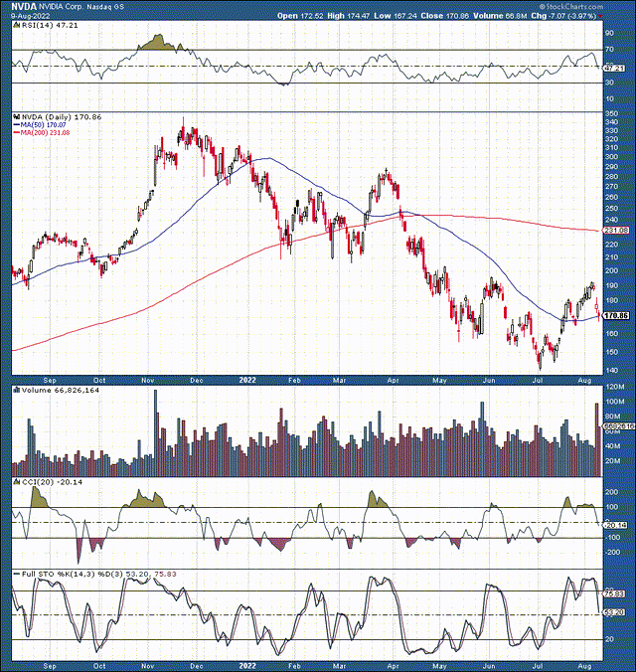The width and height of the screenshot is (636, 672).
Task: Click the candlestick icon before NVDA (Daily)
Action: 17,116
